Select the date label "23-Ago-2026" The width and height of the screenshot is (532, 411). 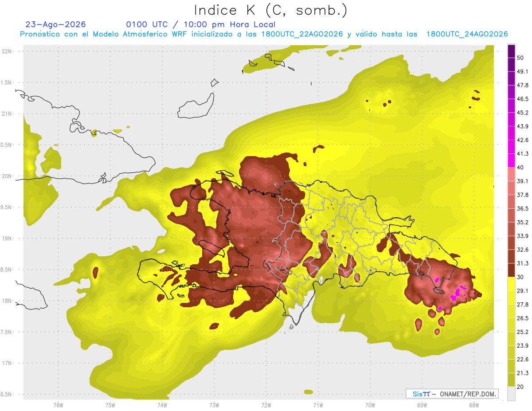(56, 24)
